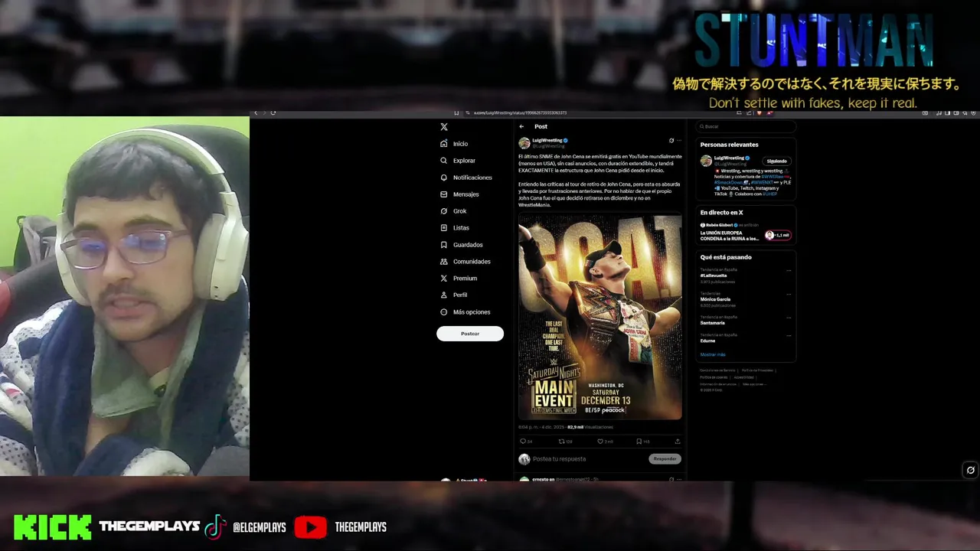The width and height of the screenshot is (980, 551).
Task: Open Listas in the sidebar
Action: coord(455,228)
